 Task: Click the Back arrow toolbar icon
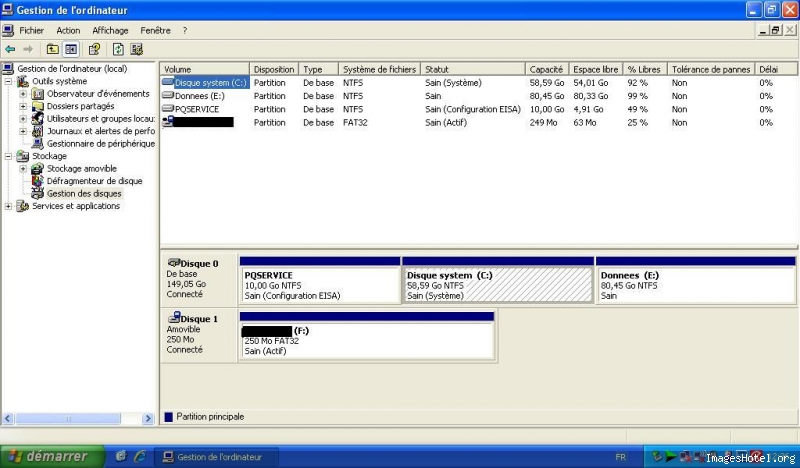click(x=10, y=49)
